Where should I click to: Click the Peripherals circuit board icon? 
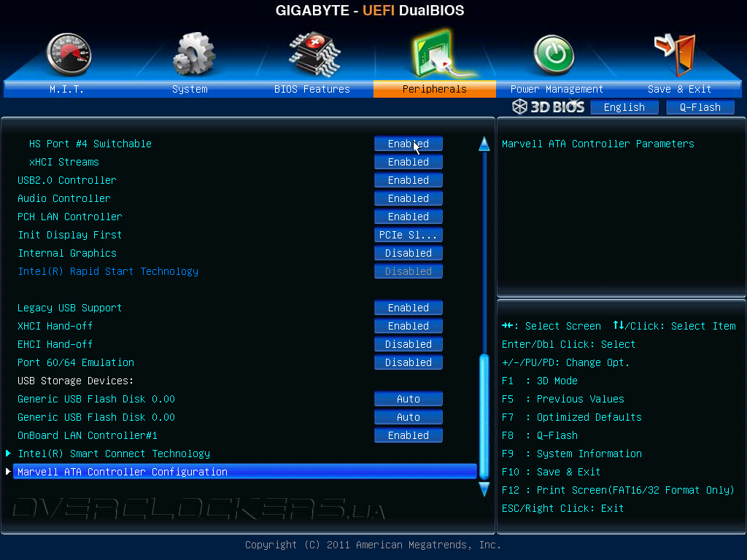click(x=441, y=53)
